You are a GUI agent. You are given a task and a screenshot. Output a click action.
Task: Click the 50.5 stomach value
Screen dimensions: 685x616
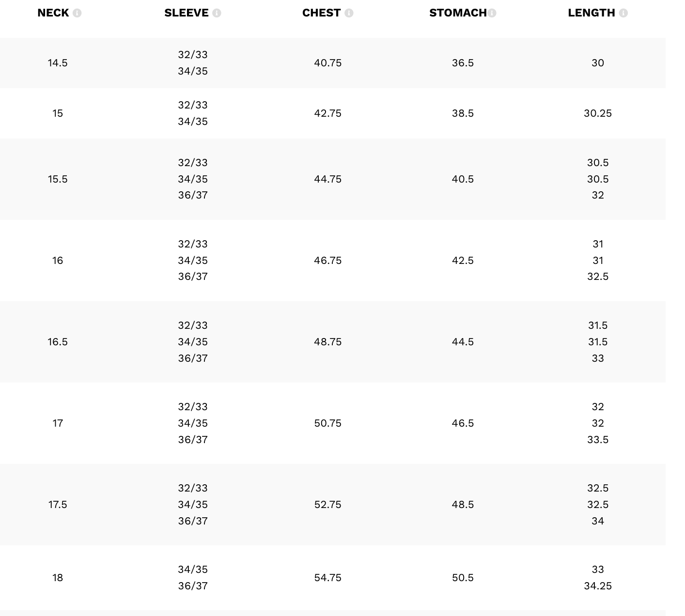463,578
